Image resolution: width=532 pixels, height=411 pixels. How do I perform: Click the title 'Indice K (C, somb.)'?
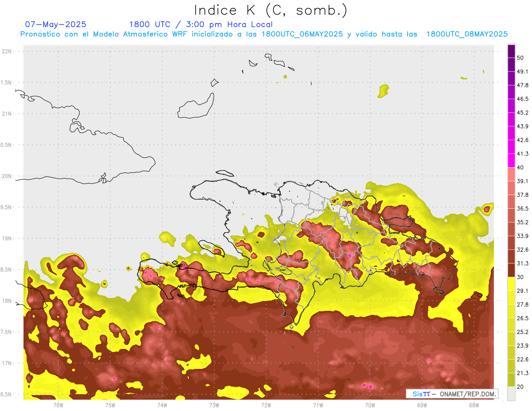click(270, 10)
